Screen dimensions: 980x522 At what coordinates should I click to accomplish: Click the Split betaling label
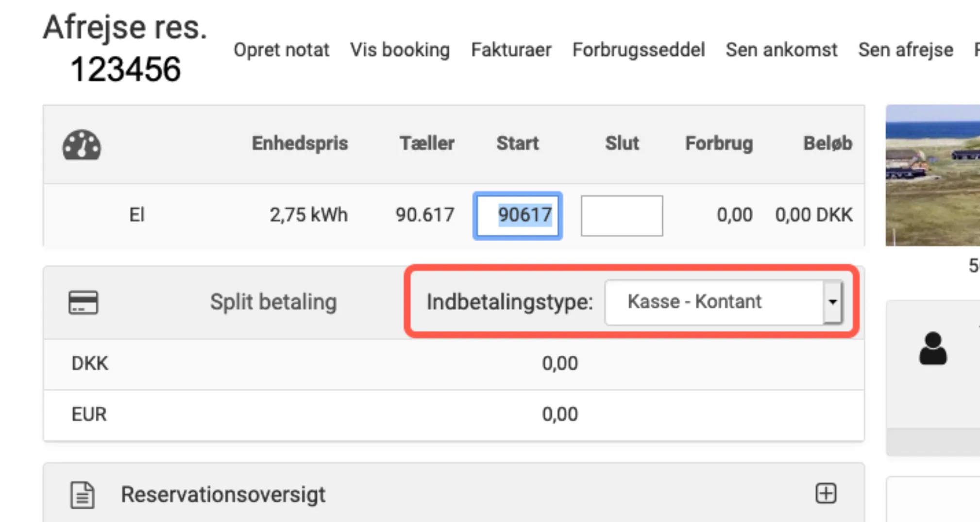(x=273, y=301)
